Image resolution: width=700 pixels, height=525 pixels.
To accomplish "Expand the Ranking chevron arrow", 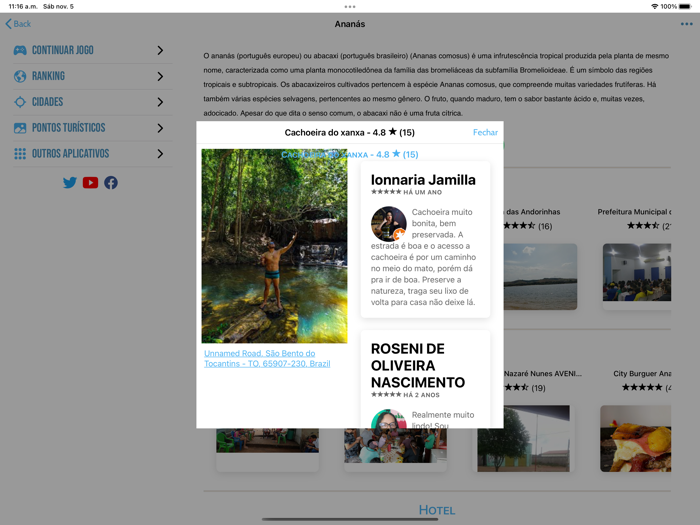I will pyautogui.click(x=160, y=76).
